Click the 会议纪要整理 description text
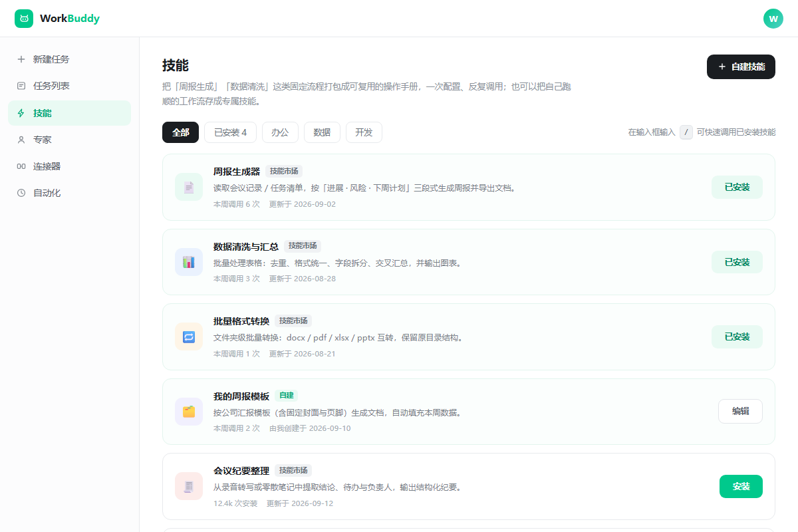Screen dimensions: 798x532 pos(337,487)
